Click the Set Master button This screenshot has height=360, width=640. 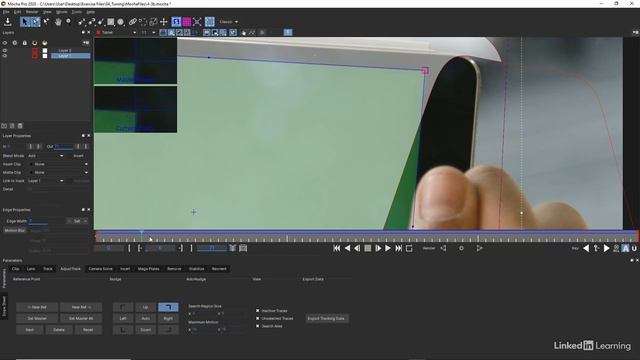point(37,318)
